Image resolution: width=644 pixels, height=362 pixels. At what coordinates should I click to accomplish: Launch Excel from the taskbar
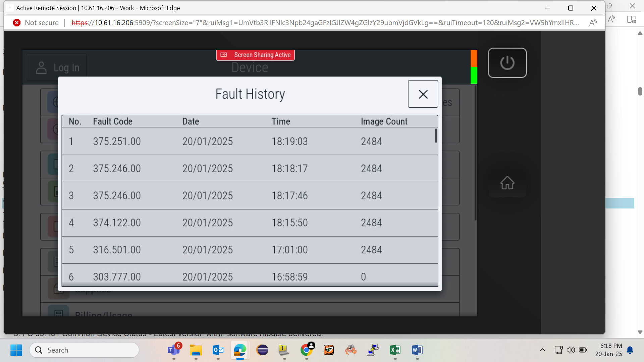(395, 350)
